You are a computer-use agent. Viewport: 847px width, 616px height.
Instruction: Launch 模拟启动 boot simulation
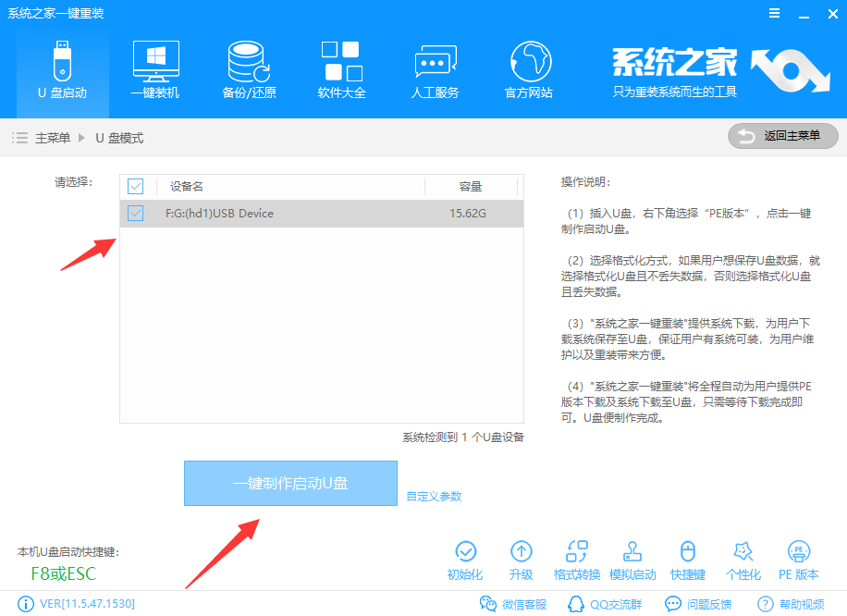point(632,561)
